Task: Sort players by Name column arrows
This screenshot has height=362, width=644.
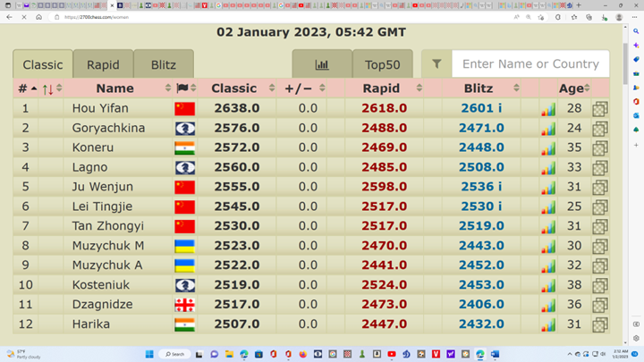Action: 167,88
